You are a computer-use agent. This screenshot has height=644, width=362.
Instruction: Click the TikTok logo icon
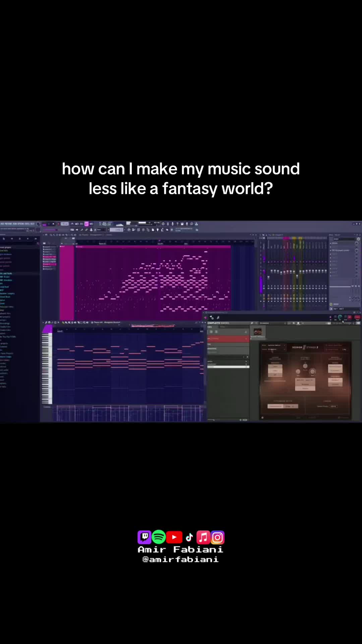coord(189,537)
